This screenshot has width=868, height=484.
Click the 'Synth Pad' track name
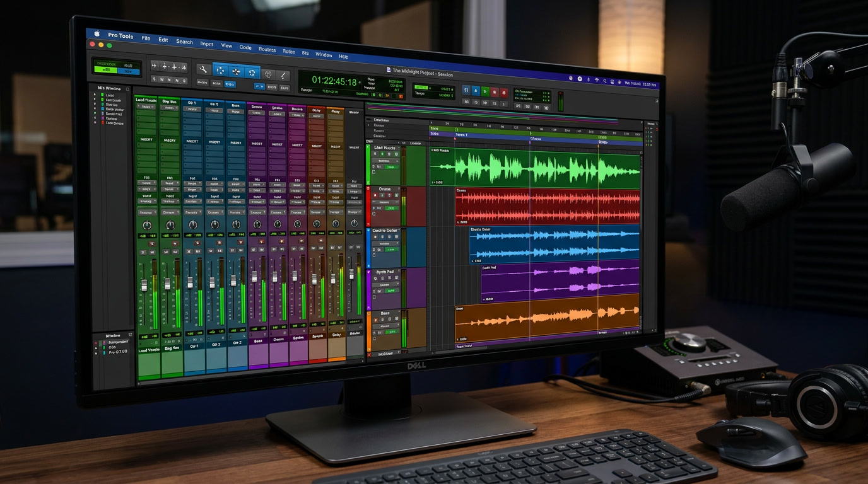pyautogui.click(x=385, y=272)
